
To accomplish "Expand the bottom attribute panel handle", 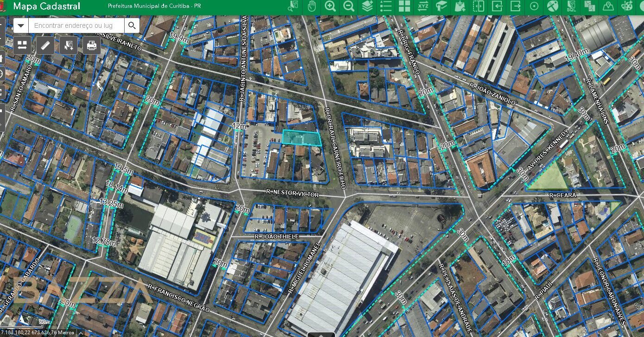I will point(321,334).
